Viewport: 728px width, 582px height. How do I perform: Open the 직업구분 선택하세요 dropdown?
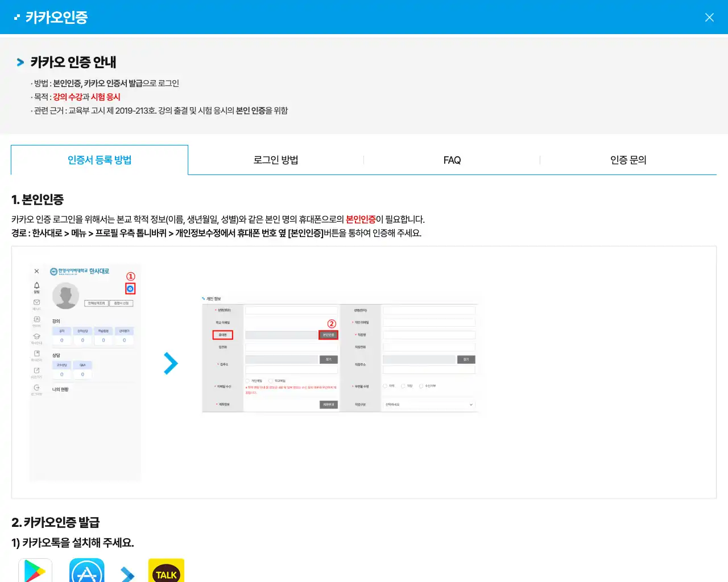[x=429, y=404]
